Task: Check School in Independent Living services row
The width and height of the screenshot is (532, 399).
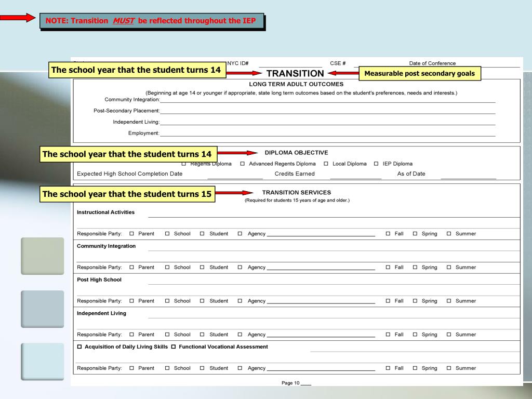Action: (x=167, y=334)
